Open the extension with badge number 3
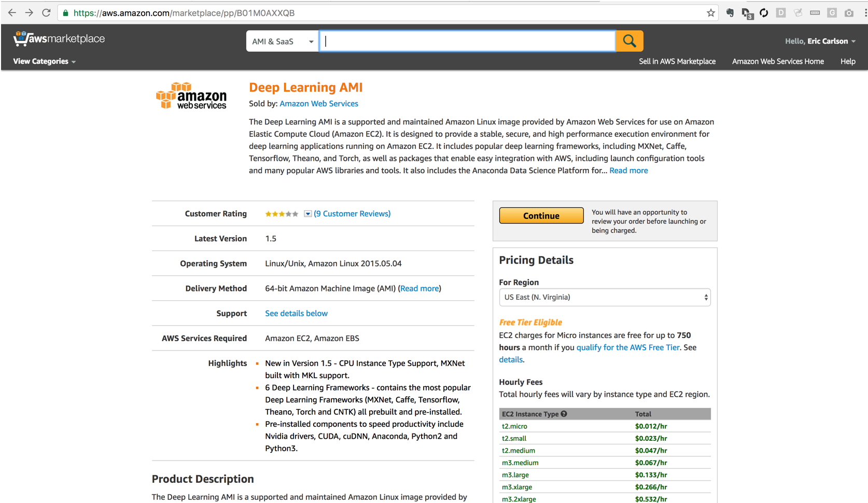868x503 pixels. tap(747, 13)
